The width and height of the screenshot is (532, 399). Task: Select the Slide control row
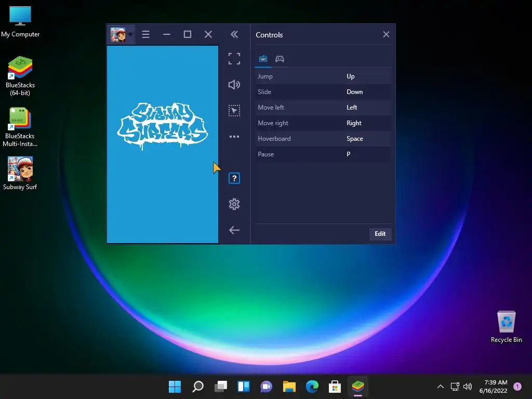(323, 92)
